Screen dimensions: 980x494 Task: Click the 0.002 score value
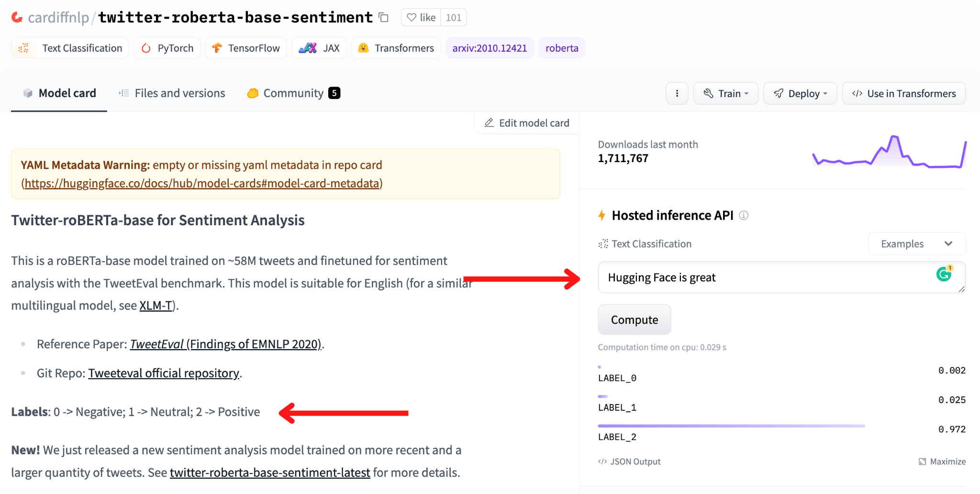pyautogui.click(x=952, y=370)
